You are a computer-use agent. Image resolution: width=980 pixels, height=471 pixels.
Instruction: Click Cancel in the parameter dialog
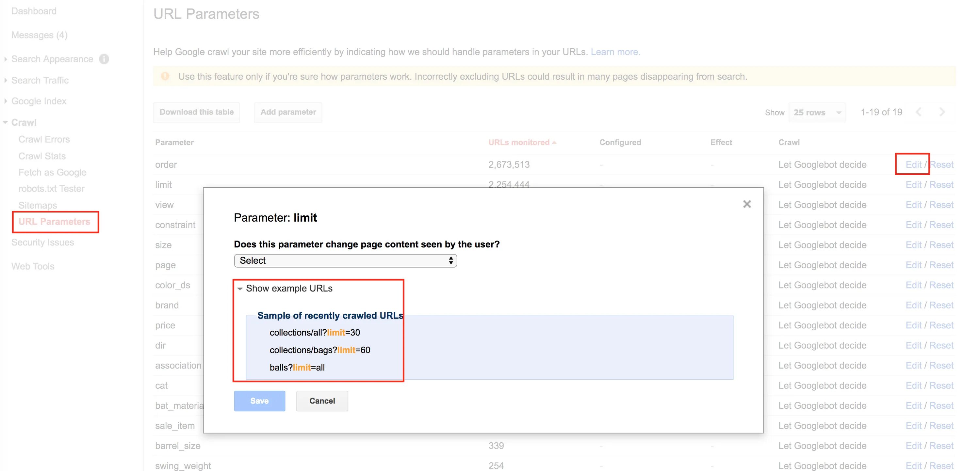coord(322,401)
